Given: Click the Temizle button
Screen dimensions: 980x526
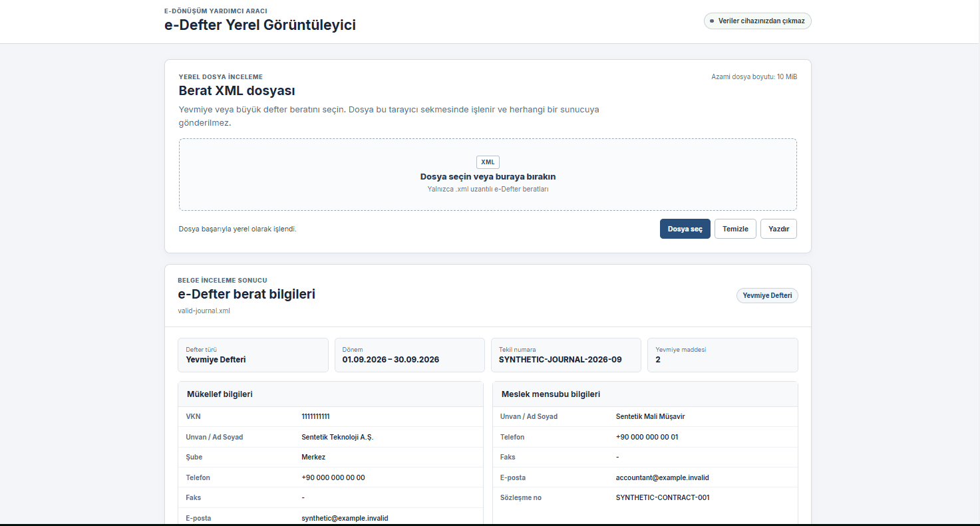Looking at the screenshot, I should pyautogui.click(x=735, y=229).
